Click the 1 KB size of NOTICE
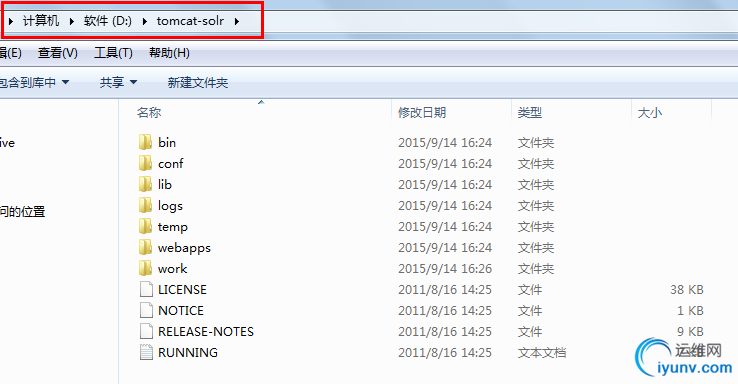The width and height of the screenshot is (738, 384). 690,311
